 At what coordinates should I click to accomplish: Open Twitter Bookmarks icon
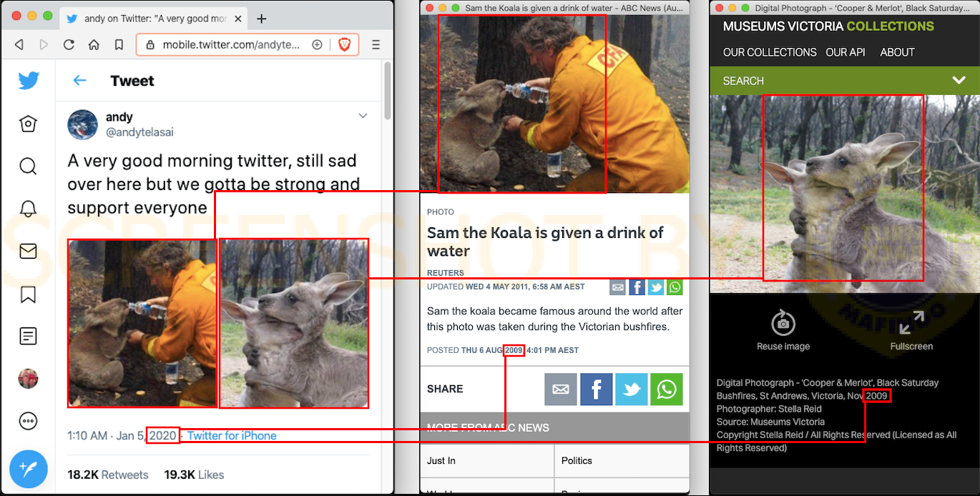pyautogui.click(x=28, y=294)
